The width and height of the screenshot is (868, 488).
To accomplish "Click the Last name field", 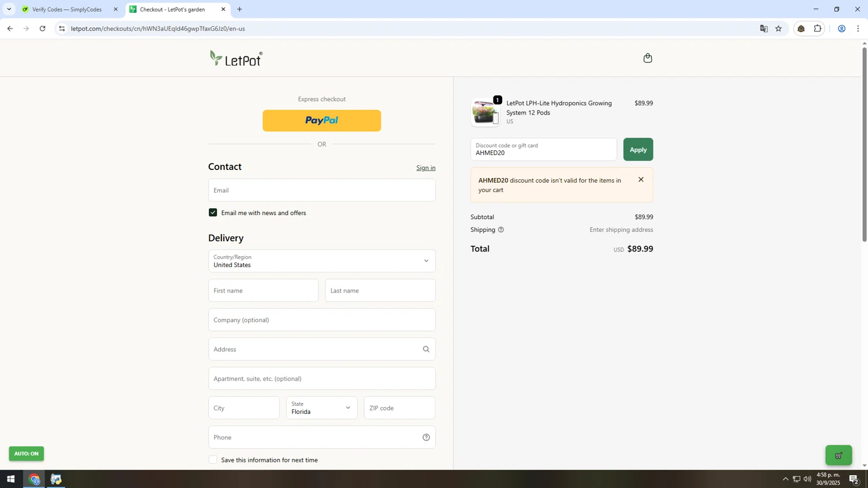I will (380, 290).
